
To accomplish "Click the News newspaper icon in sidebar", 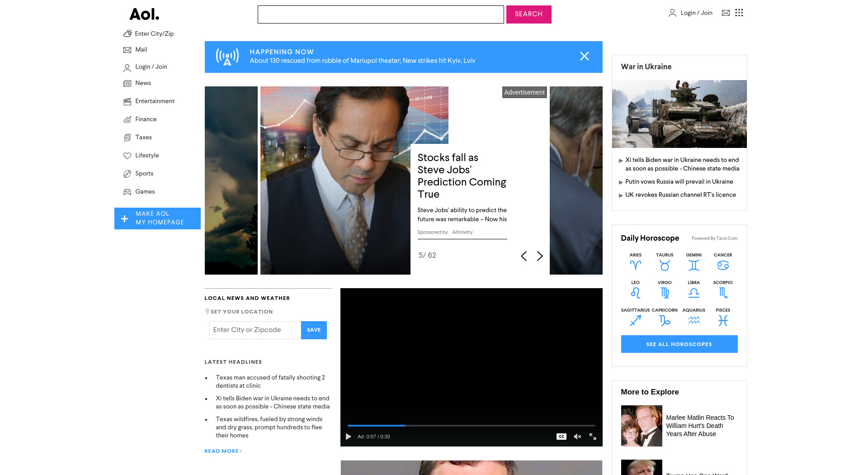I will (x=127, y=83).
